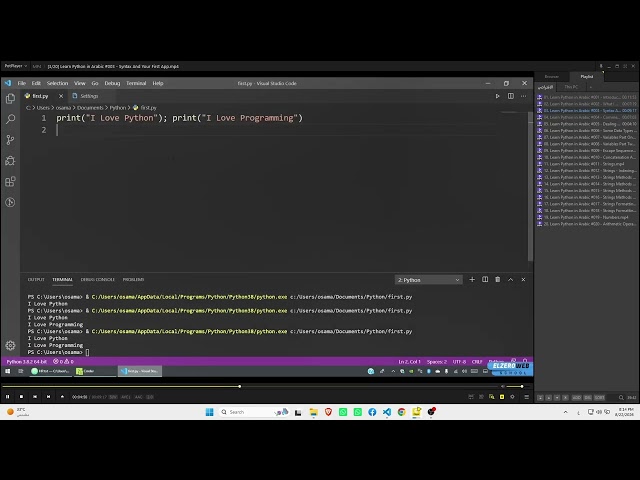Open the Debug view in activity bar
Image resolution: width=640 pixels, height=480 pixels.
tap(10, 161)
